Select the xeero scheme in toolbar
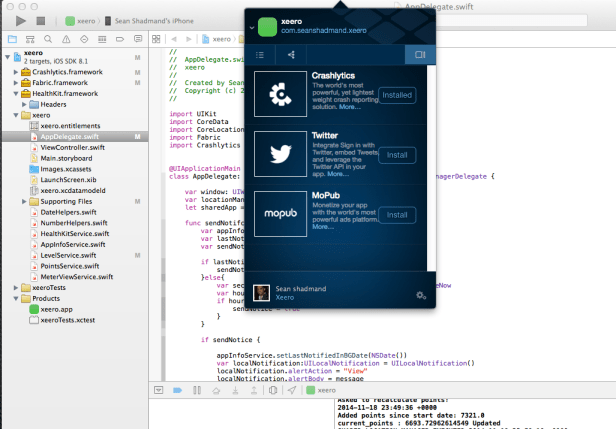Image resolution: width=616 pixels, height=429 pixels. pos(81,21)
